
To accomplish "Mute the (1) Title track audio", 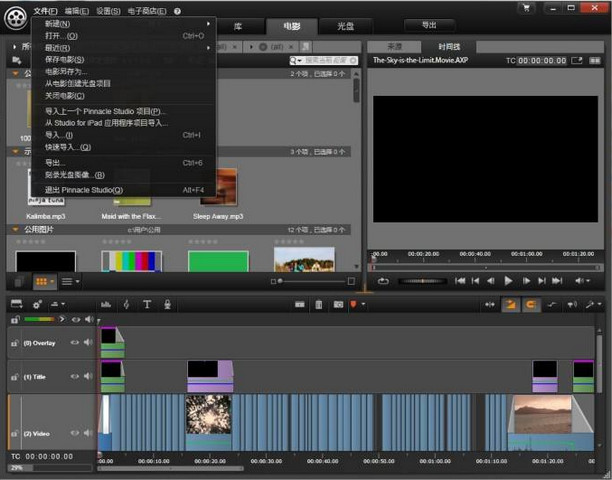I will 88,376.
